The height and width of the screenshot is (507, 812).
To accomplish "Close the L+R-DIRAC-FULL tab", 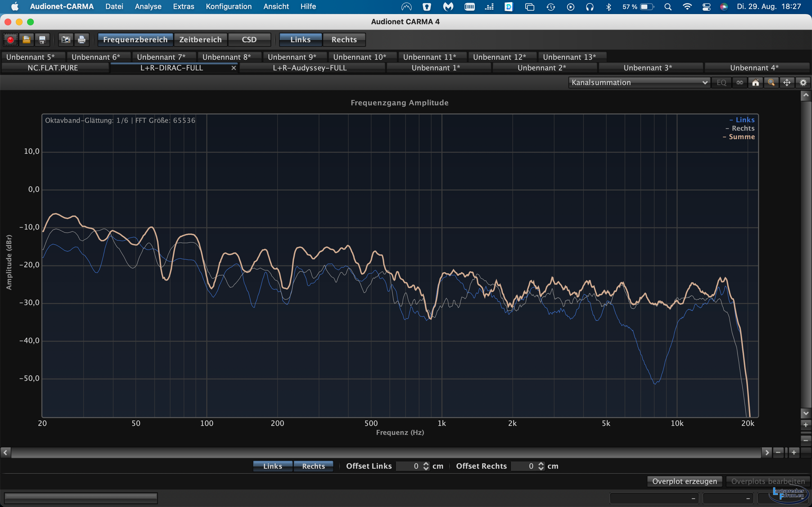I will [x=234, y=68].
